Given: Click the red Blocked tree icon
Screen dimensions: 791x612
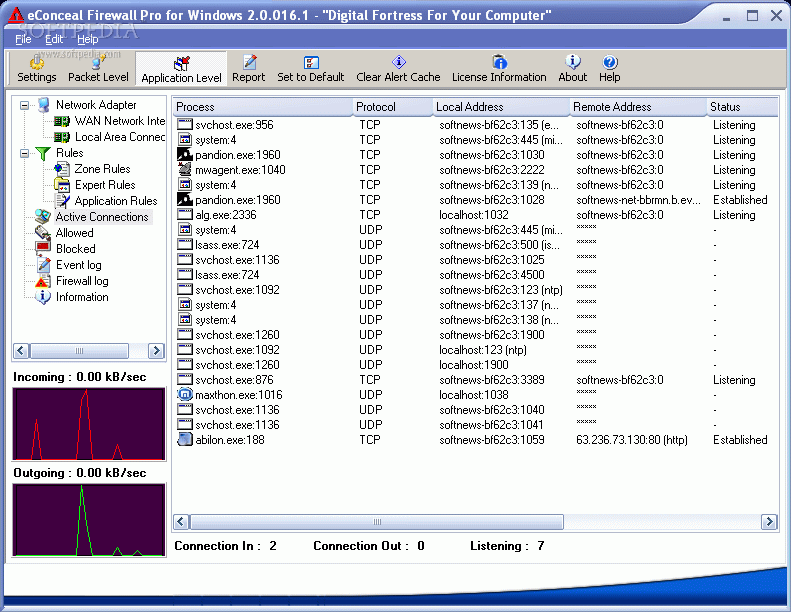Looking at the screenshot, I should [43, 249].
